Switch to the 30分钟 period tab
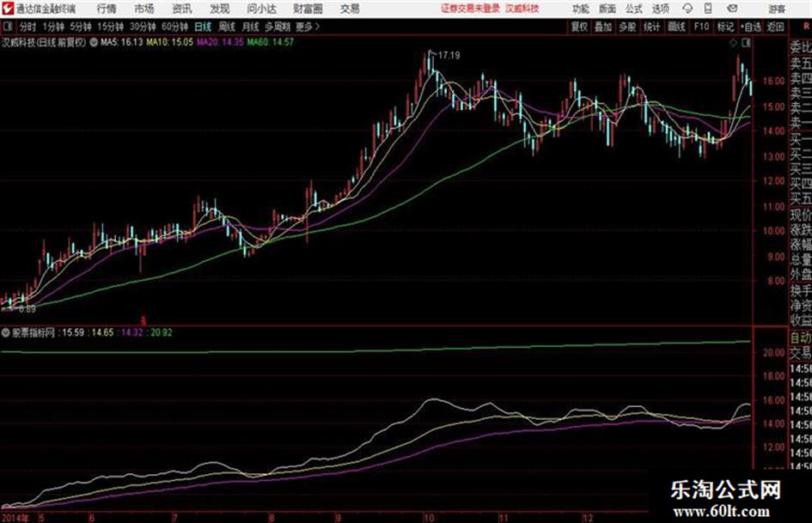The height and width of the screenshot is (523, 812). (x=143, y=27)
